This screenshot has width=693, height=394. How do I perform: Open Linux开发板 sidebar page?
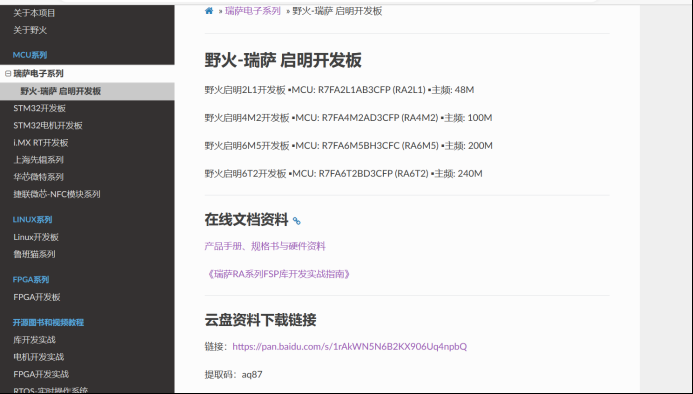(x=36, y=237)
